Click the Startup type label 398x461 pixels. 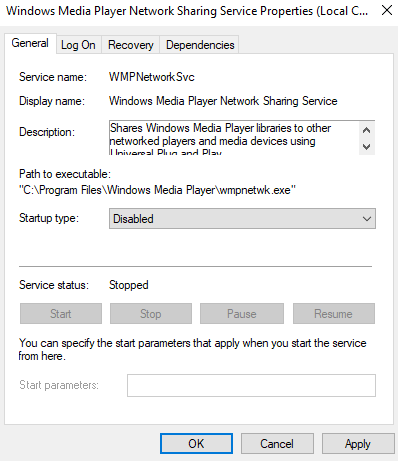[49, 218]
